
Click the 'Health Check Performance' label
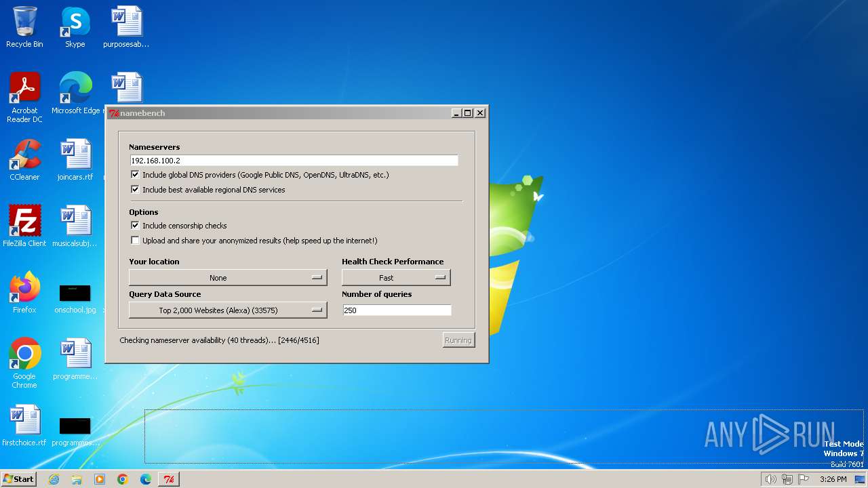click(x=393, y=262)
